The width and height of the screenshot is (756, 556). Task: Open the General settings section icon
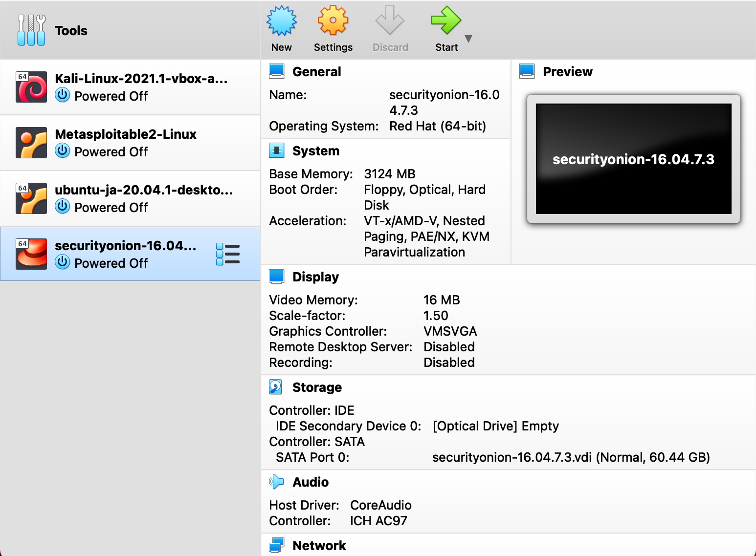click(276, 71)
